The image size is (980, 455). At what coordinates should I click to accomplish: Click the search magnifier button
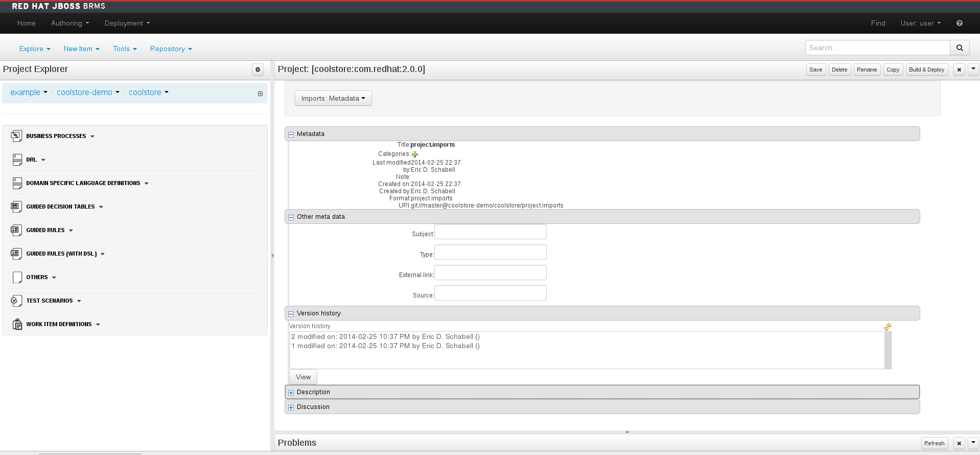click(x=960, y=48)
